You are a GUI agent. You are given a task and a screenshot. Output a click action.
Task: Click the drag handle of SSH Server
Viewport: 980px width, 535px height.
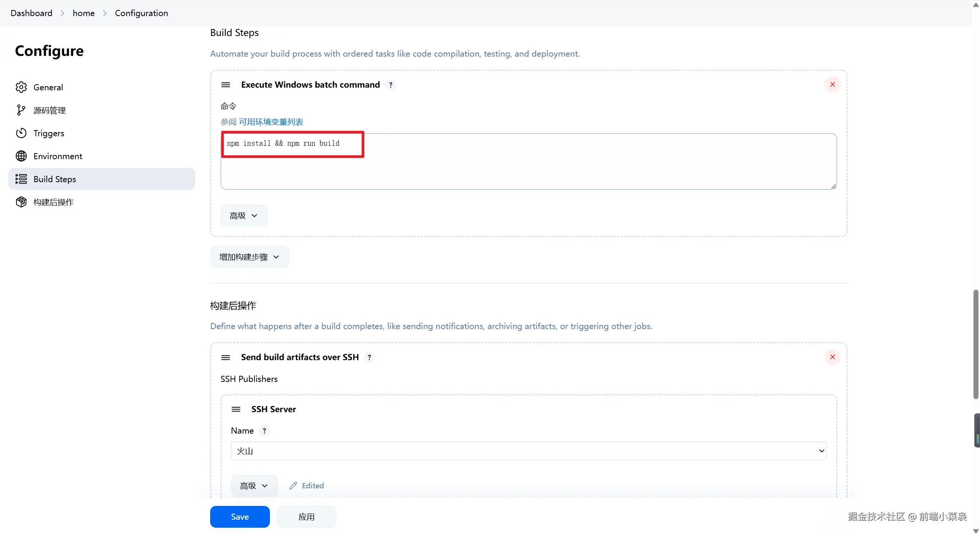pos(236,409)
